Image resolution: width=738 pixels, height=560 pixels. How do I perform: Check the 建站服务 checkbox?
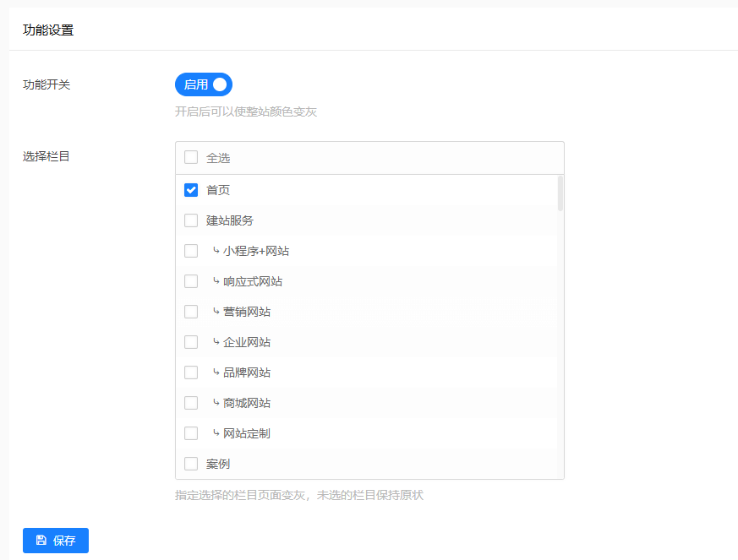click(191, 220)
